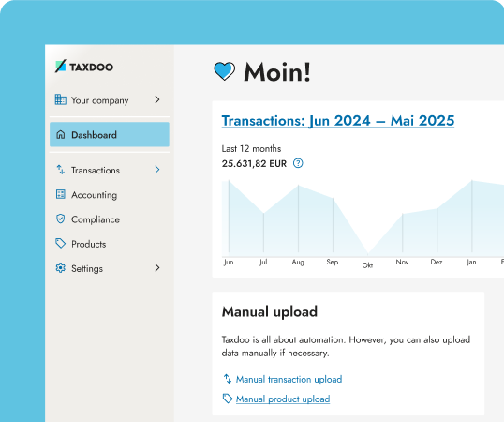The image size is (504, 422).
Task: Expand the Settings submenu chevron
Action: pyautogui.click(x=157, y=268)
